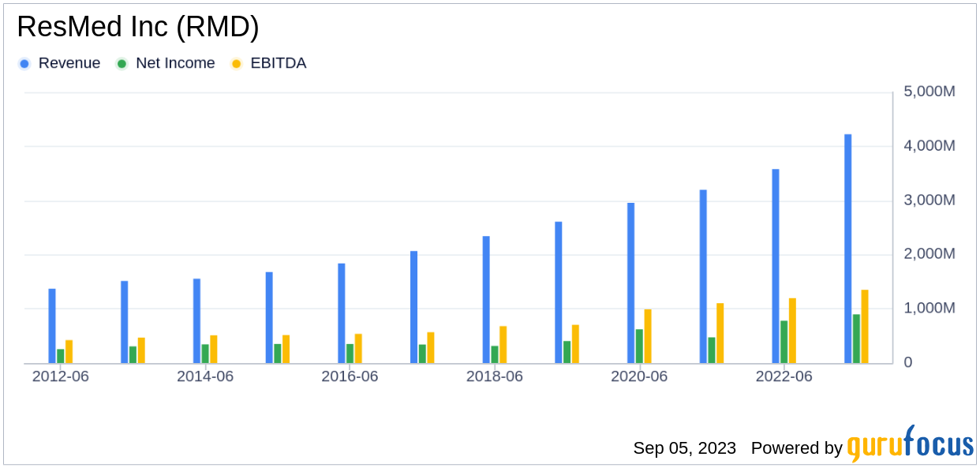Hide the EBITDA series via its label
This screenshot has height=468, width=980.
278,64
